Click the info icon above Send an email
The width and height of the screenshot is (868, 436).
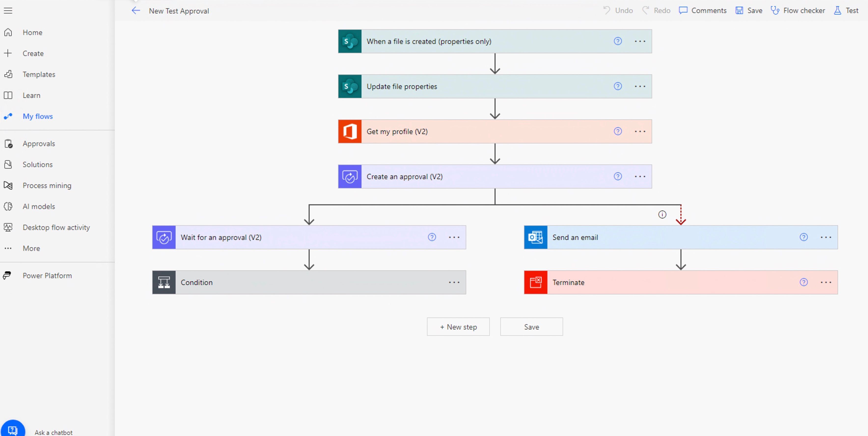(662, 215)
